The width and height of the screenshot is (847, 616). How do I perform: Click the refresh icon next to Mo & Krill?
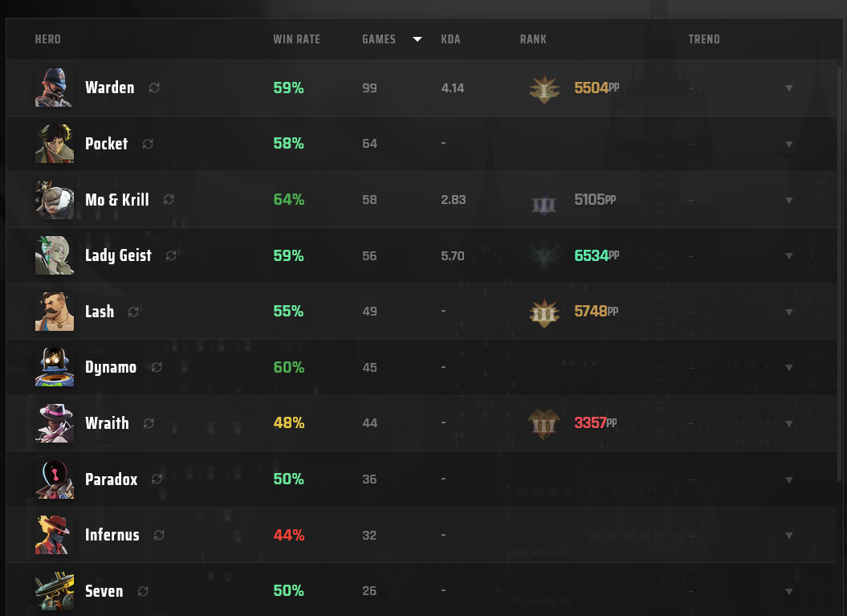pos(169,199)
